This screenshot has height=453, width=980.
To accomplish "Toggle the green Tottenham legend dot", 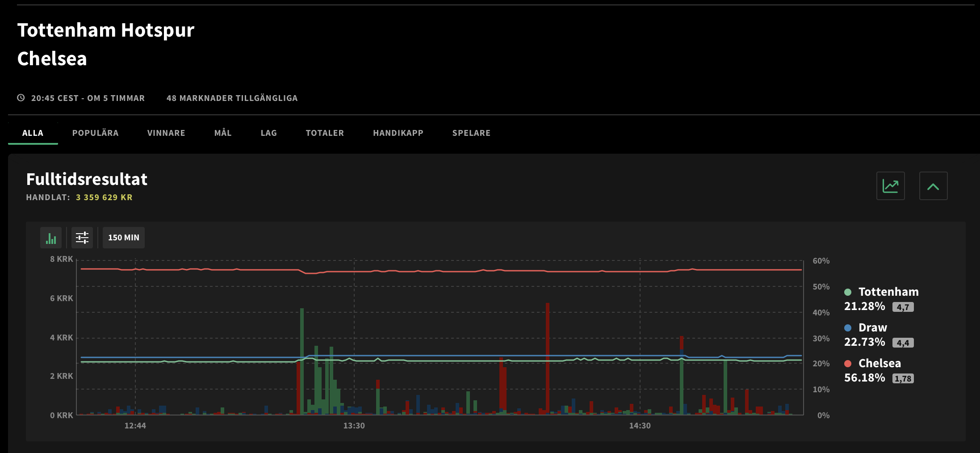I will [848, 292].
